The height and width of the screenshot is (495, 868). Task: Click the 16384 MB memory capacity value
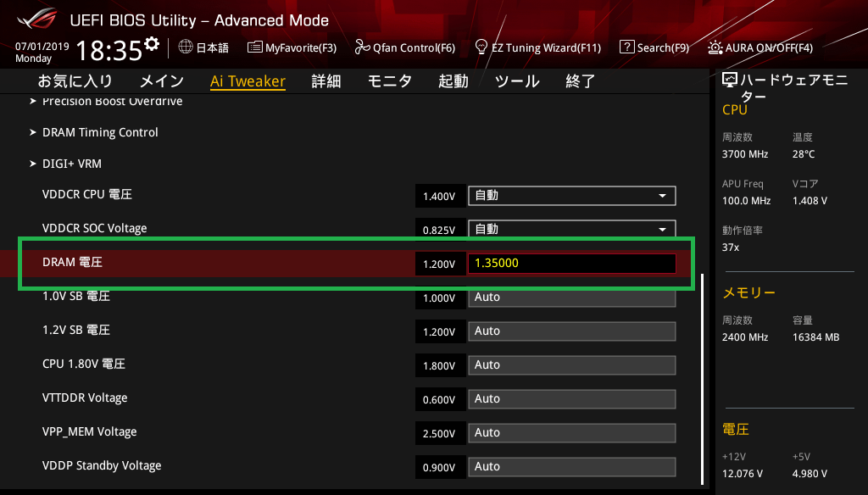coord(816,336)
